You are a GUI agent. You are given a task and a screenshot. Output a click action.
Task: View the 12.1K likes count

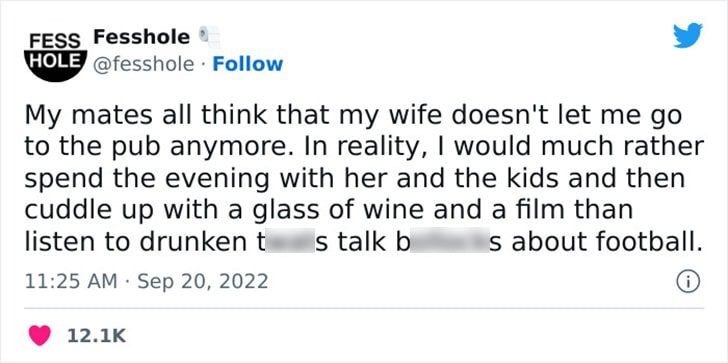[97, 336]
